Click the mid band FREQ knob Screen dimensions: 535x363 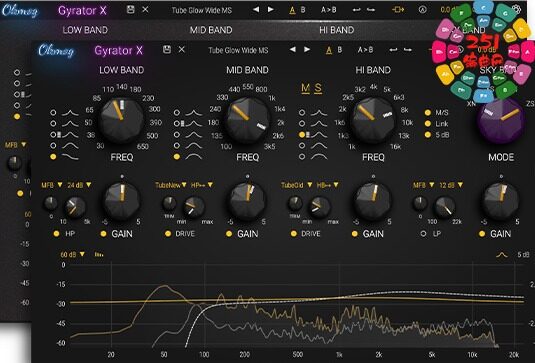point(247,120)
